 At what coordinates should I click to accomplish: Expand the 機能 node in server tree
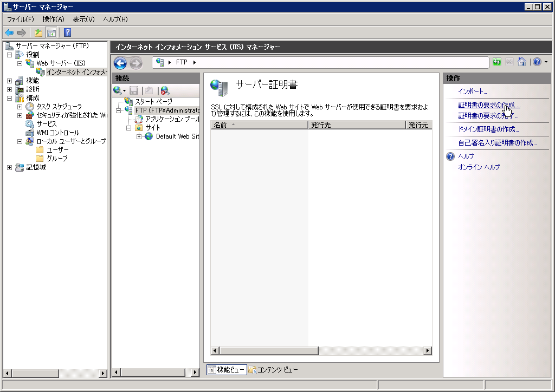(x=9, y=81)
